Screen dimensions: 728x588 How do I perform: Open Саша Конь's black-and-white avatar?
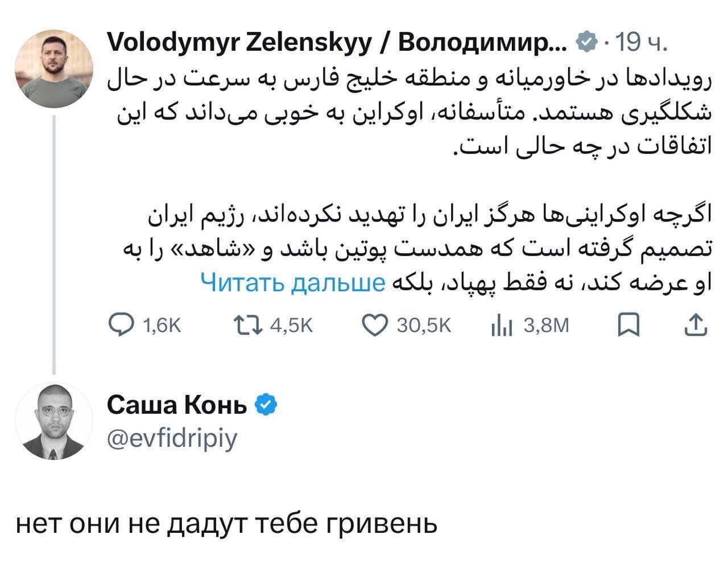[x=54, y=421]
